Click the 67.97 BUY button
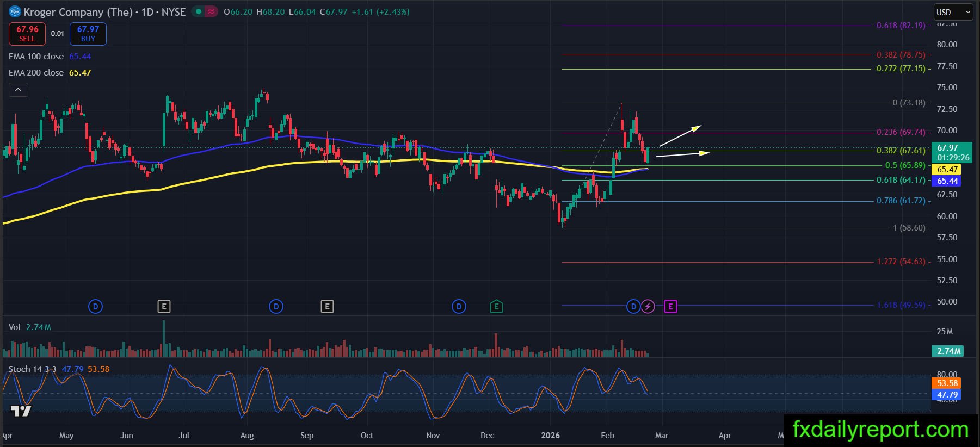980x447 pixels. [x=88, y=33]
